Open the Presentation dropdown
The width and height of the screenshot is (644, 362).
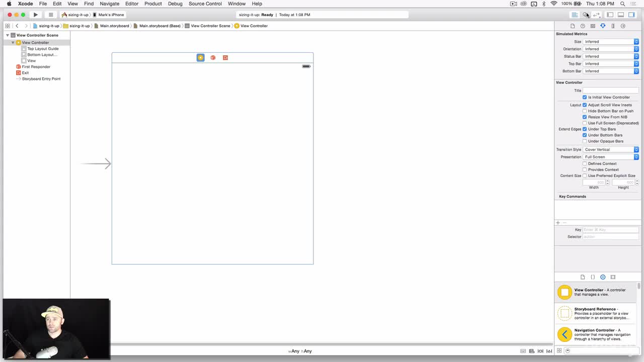point(611,157)
